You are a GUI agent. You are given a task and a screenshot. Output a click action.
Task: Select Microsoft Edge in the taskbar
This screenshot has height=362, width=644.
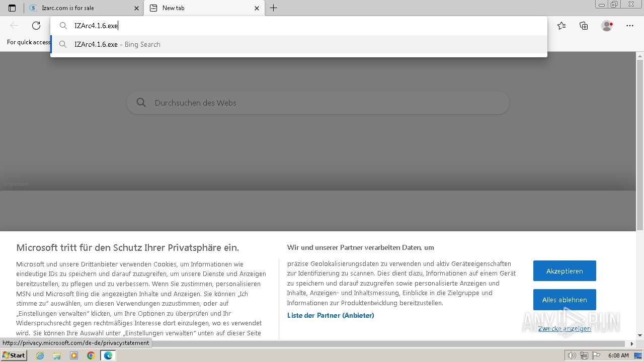[108, 355]
